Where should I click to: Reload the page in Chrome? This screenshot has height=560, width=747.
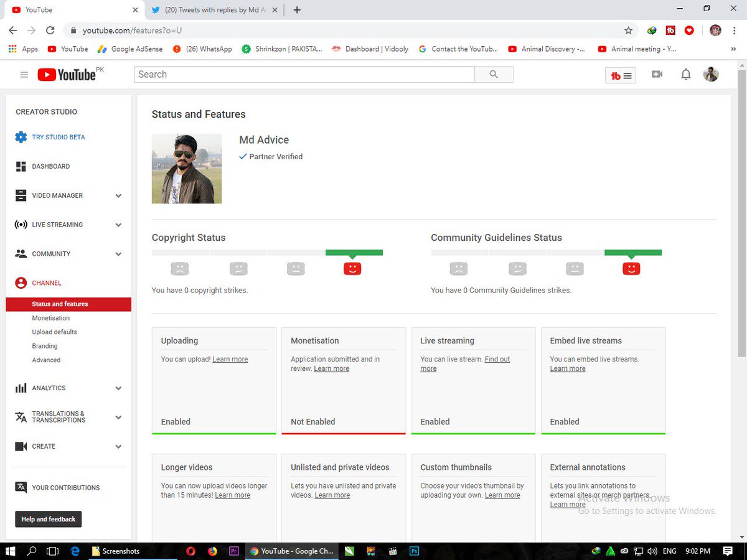coord(50,30)
